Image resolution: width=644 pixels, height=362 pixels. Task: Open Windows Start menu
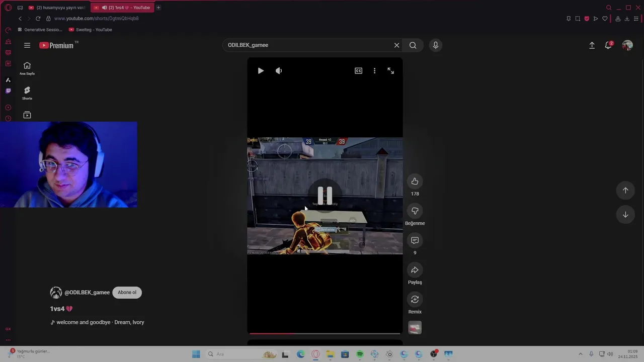coord(196,354)
